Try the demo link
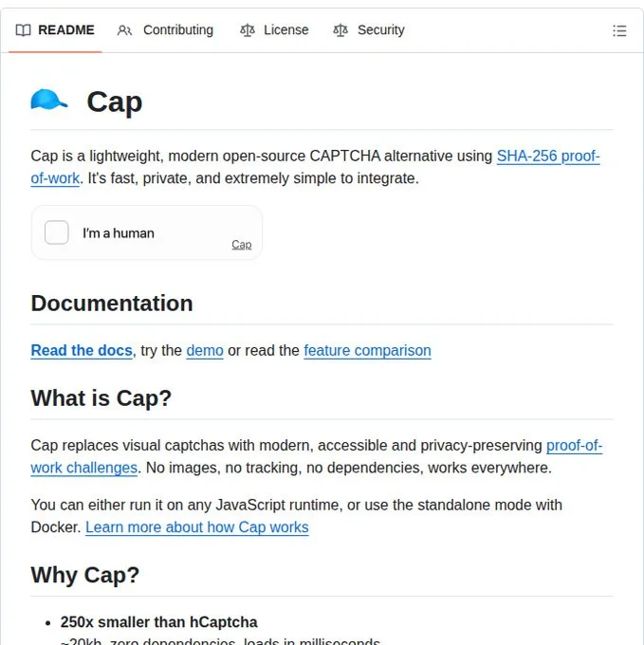 click(x=205, y=350)
